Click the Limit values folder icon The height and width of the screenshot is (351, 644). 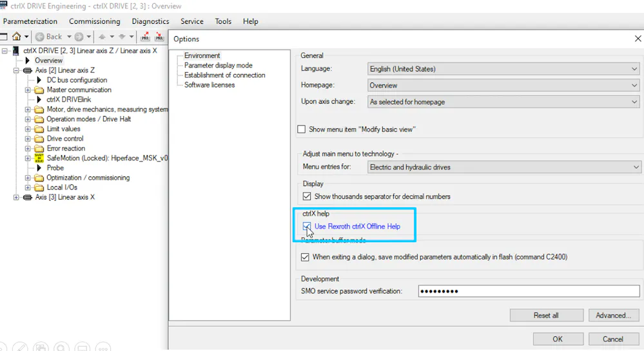click(39, 129)
